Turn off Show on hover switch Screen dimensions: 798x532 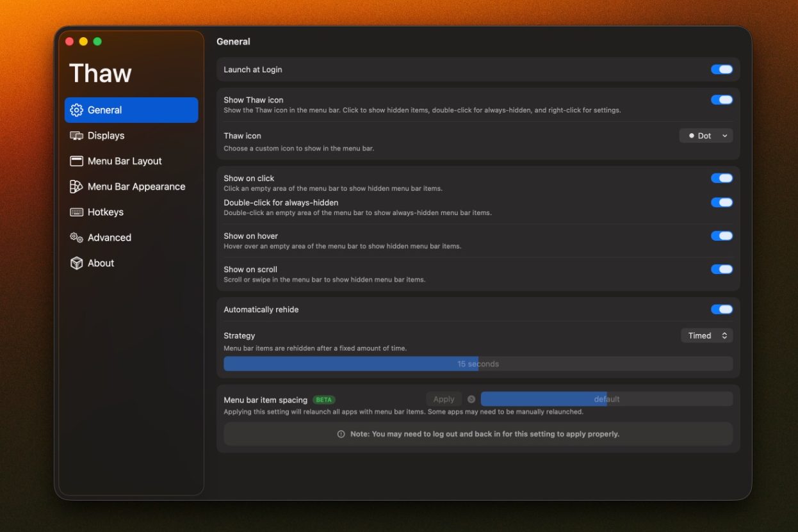722,236
